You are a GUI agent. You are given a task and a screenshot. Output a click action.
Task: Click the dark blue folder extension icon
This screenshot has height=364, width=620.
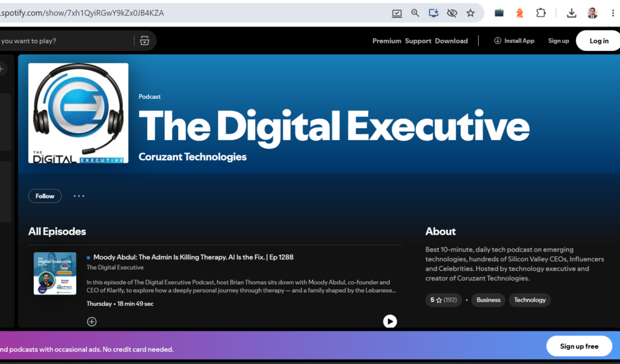[x=499, y=13]
